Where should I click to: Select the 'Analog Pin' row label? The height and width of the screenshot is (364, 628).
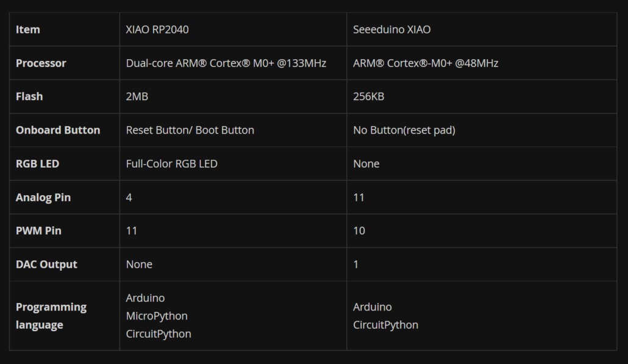point(43,197)
